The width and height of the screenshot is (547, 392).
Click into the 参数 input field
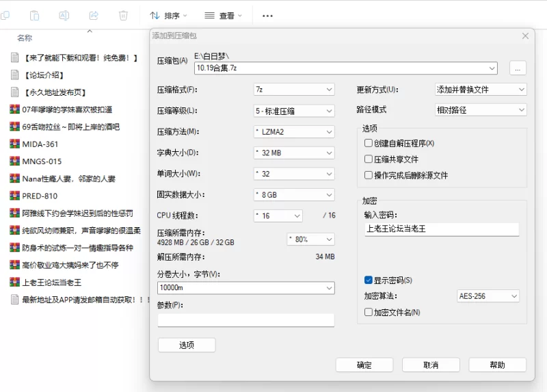(245, 319)
